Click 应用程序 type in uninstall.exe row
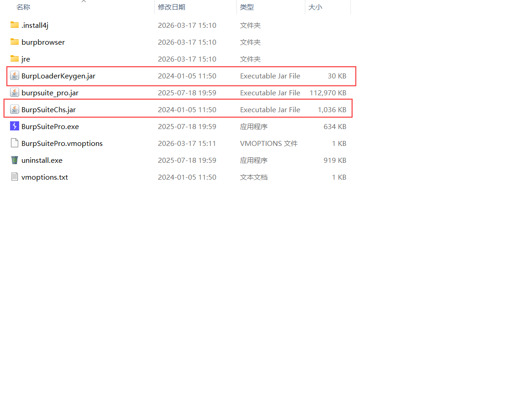Viewport: 518px width, 420px height. point(254,160)
